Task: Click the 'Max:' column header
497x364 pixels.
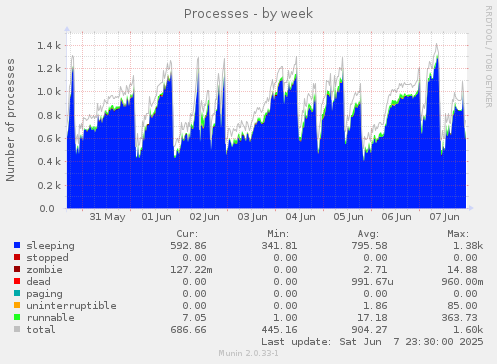Action: [459, 234]
